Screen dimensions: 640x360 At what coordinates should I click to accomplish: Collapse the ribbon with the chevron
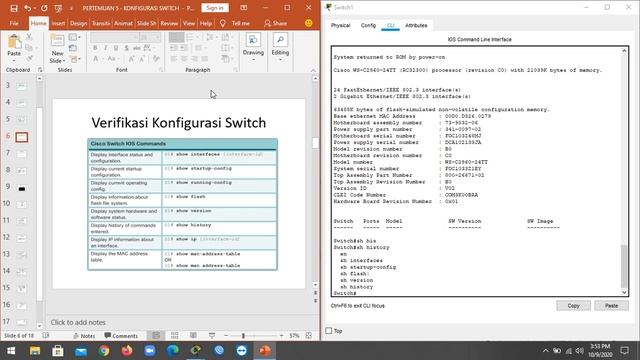pyautogui.click(x=313, y=70)
